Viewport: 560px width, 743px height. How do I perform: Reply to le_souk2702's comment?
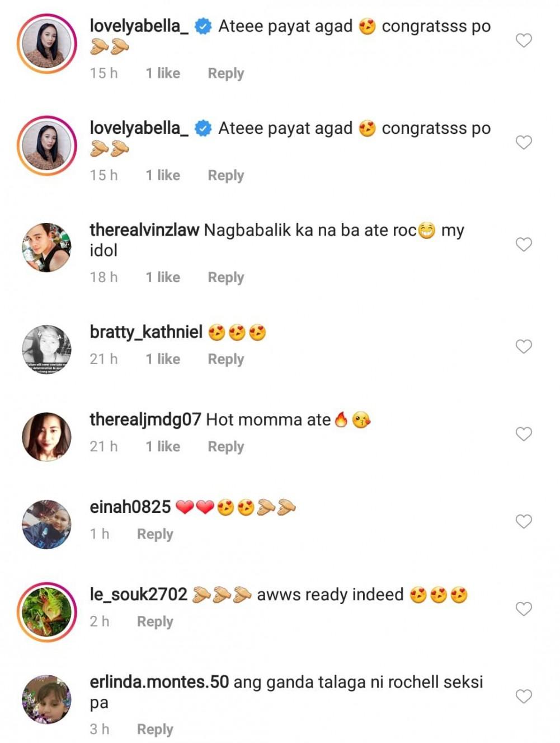(155, 621)
